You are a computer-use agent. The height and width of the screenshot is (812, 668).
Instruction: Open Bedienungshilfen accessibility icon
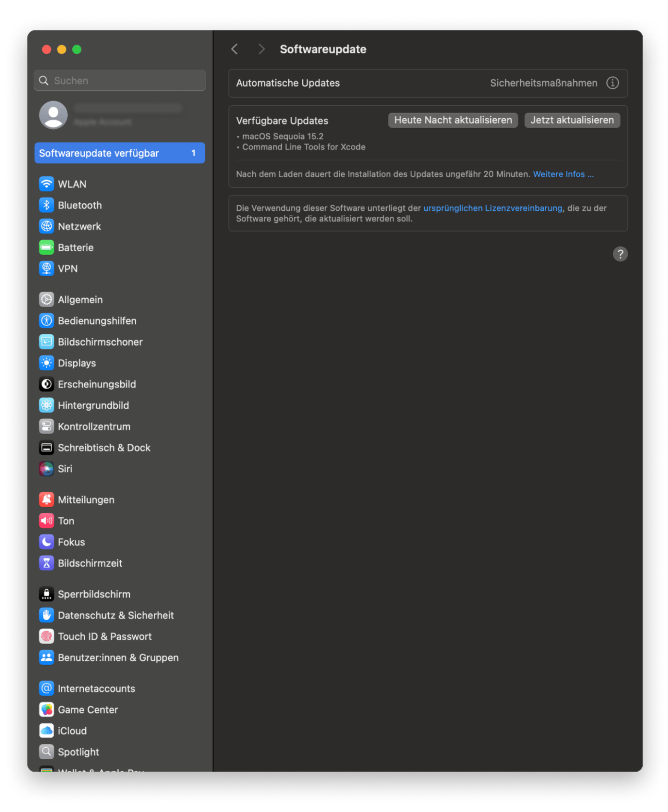[x=46, y=320]
